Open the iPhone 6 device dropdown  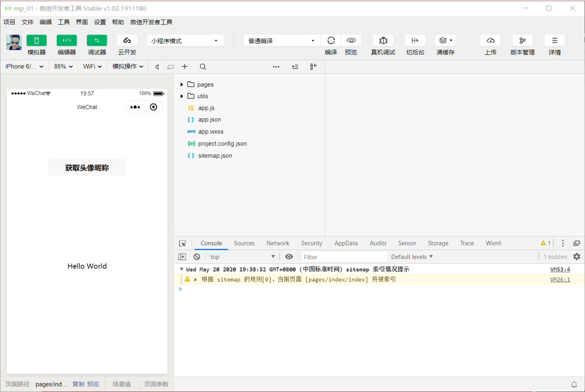pos(25,67)
